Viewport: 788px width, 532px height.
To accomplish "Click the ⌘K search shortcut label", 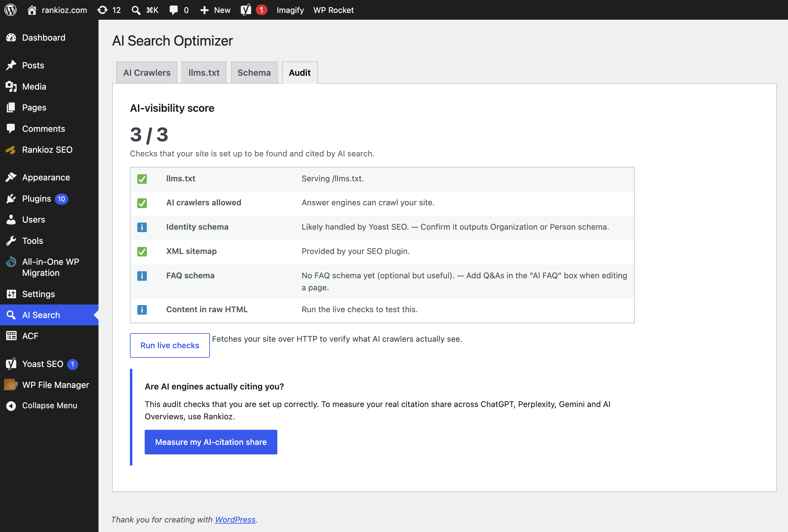I will tap(152, 10).
